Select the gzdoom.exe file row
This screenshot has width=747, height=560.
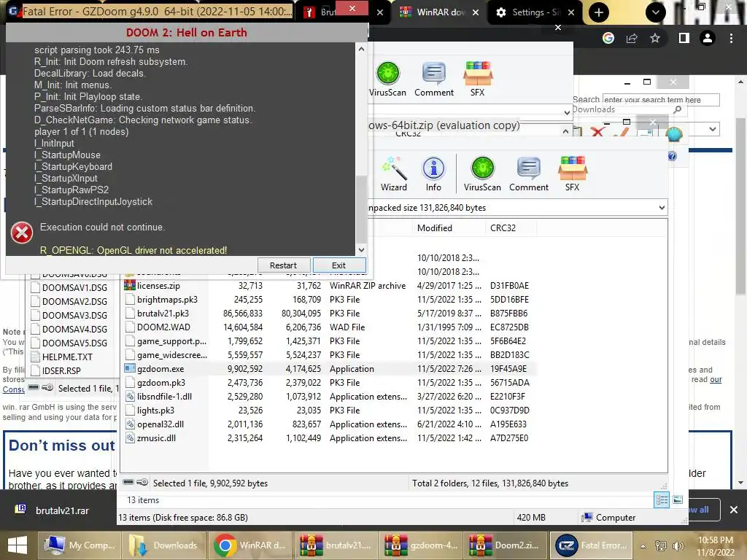329,368
